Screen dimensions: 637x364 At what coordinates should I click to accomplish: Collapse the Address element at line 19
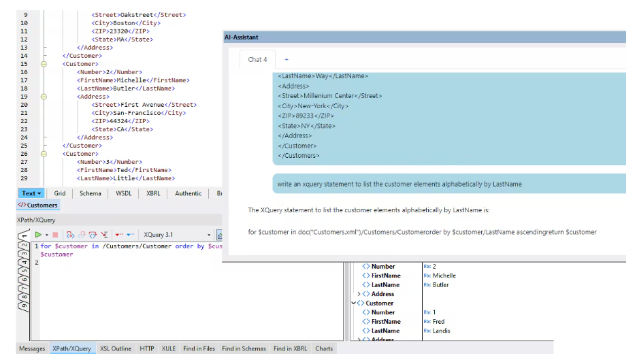tap(44, 97)
